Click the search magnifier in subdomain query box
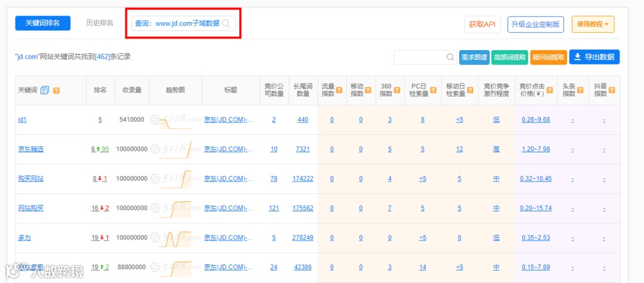This screenshot has width=644, height=283. [x=226, y=23]
